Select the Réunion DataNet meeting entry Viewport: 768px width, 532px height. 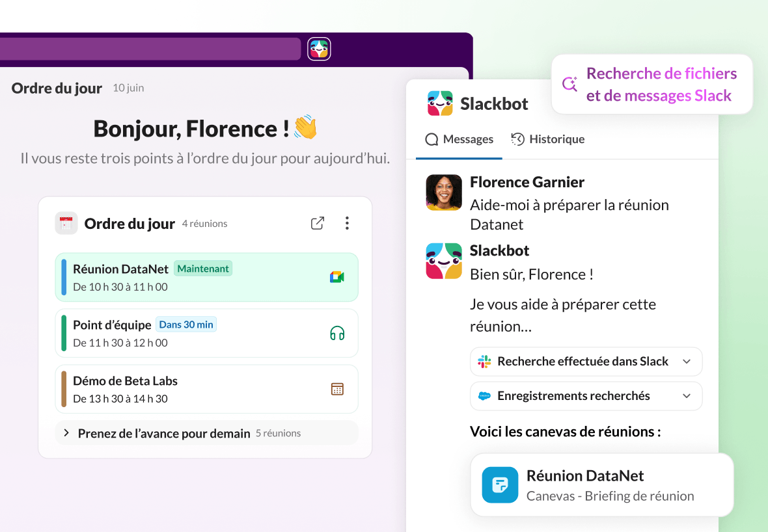pos(195,277)
